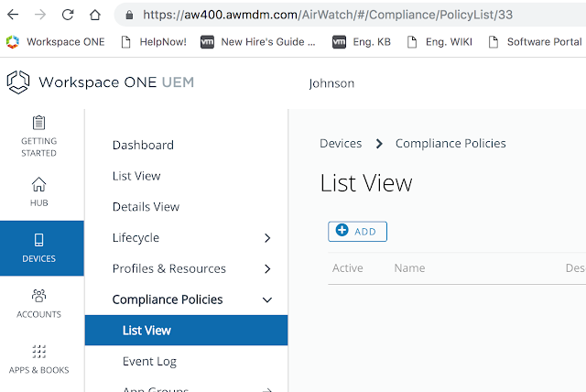Select Event Log under Compliance Policies
This screenshot has width=586, height=392.
coord(149,362)
